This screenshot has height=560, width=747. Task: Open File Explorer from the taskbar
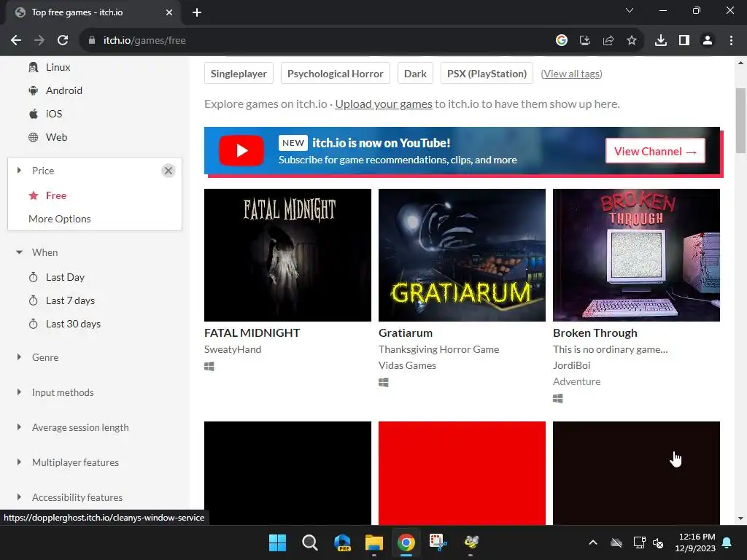374,542
